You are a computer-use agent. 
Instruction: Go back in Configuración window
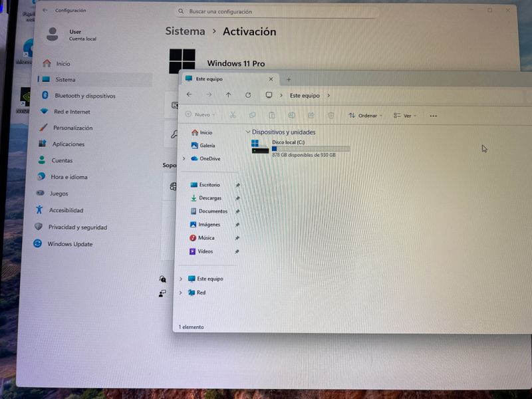coord(45,10)
